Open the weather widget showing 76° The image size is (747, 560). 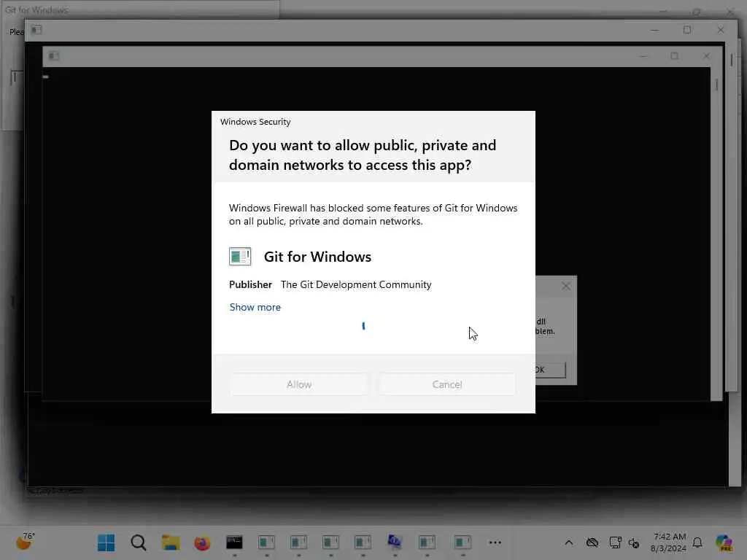[25, 542]
